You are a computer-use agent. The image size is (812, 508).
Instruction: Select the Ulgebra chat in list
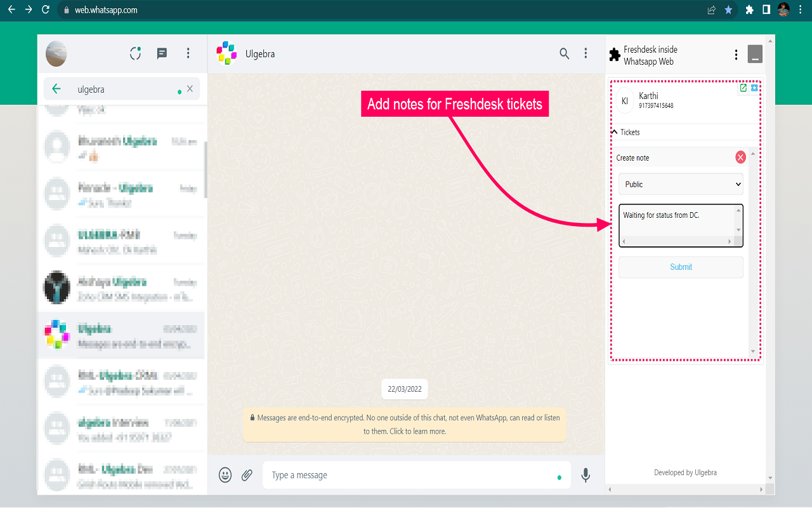pos(121,335)
